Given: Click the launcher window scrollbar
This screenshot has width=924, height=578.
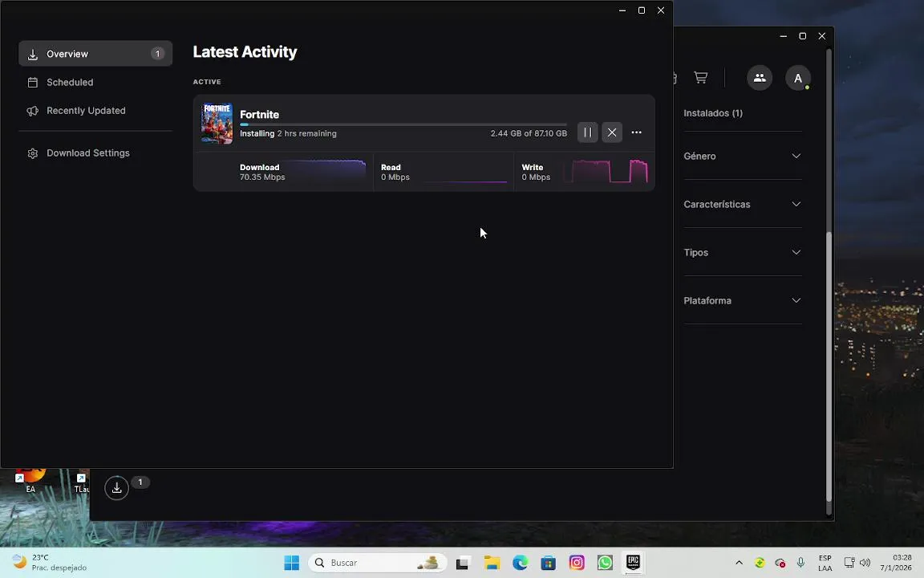Looking at the screenshot, I should click(x=829, y=366).
